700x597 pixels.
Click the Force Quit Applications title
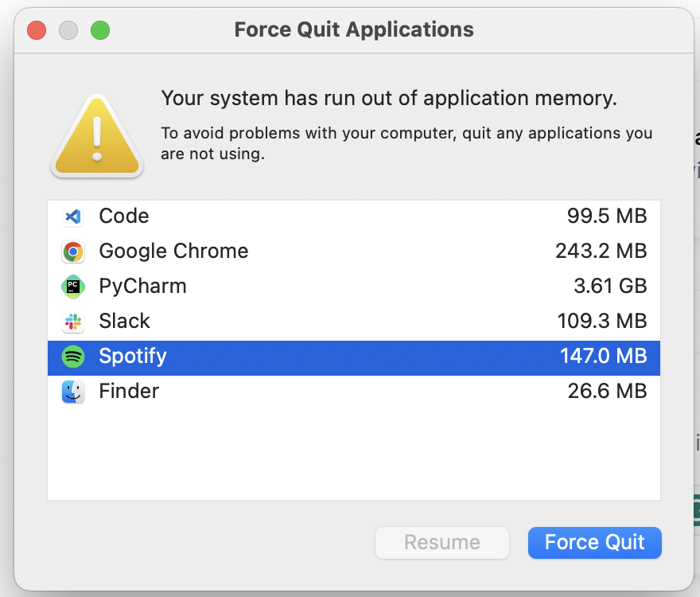tap(354, 30)
